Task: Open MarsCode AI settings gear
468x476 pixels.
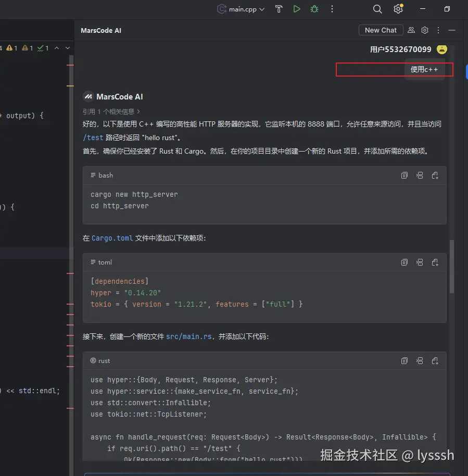Action: 425,30
